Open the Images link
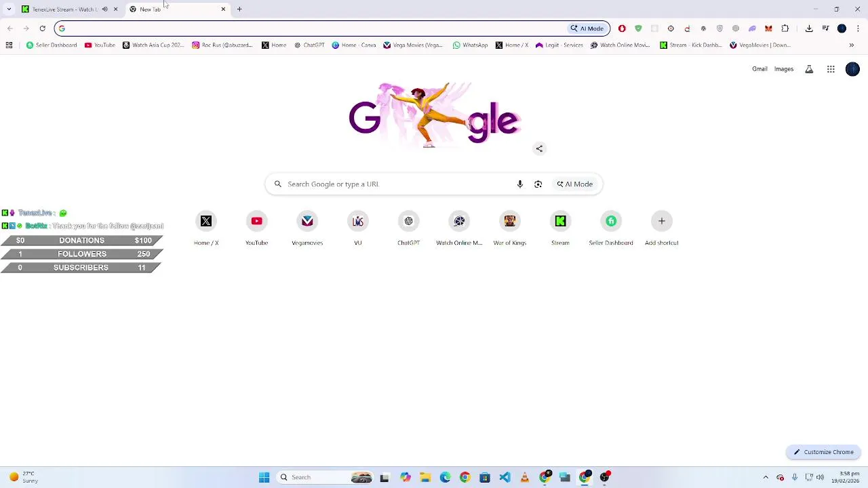Screen dimensions: 868x488 tap(784, 69)
